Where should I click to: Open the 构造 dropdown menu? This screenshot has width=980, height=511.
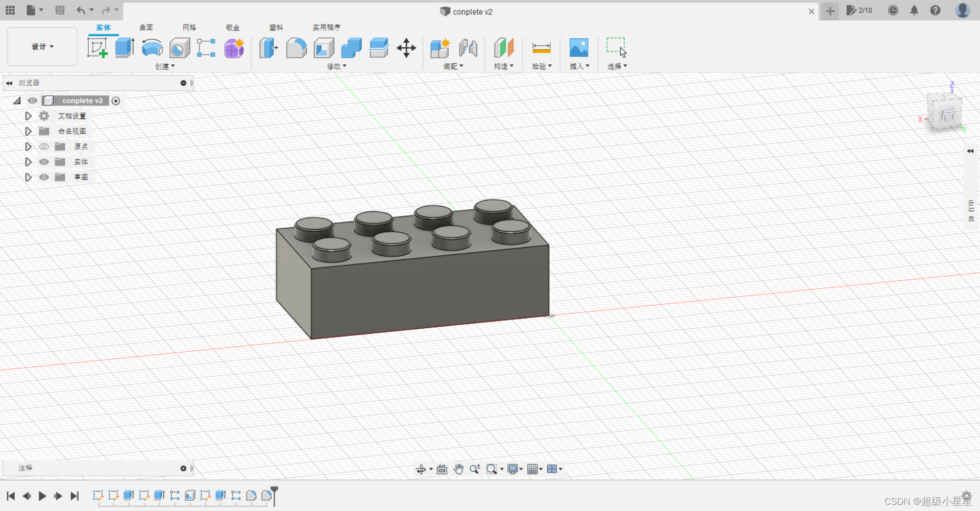click(503, 66)
